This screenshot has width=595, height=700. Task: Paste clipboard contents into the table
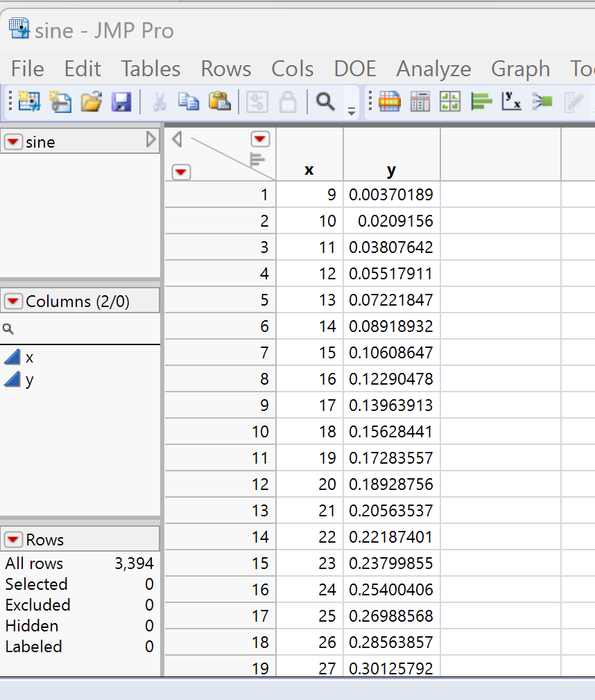click(219, 101)
